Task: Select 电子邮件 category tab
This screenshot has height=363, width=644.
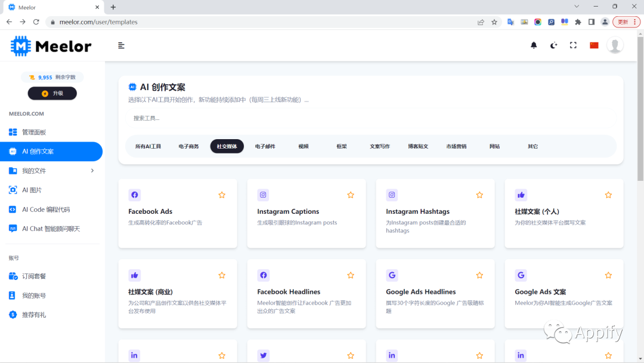Action: click(x=265, y=146)
